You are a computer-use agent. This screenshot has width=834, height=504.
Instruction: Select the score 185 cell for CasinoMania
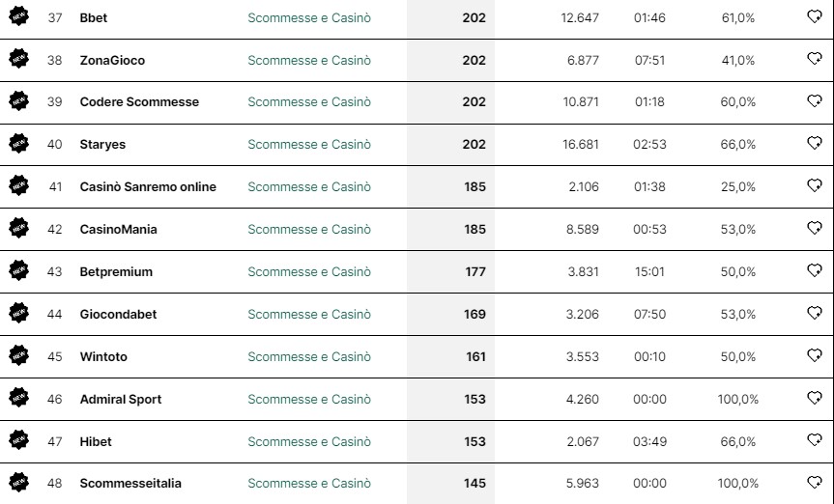pyautogui.click(x=450, y=229)
